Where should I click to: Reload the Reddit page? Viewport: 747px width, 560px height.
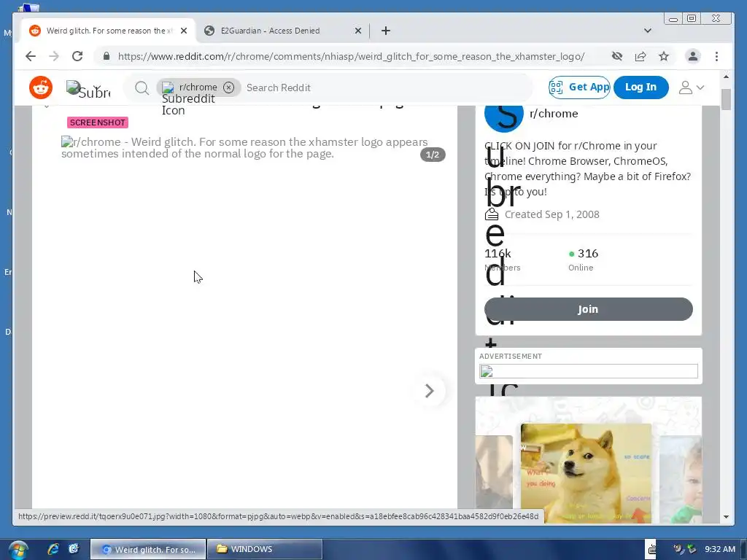[x=77, y=56]
